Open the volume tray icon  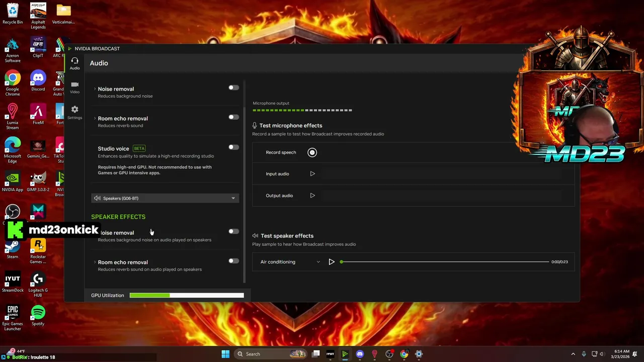click(x=602, y=354)
